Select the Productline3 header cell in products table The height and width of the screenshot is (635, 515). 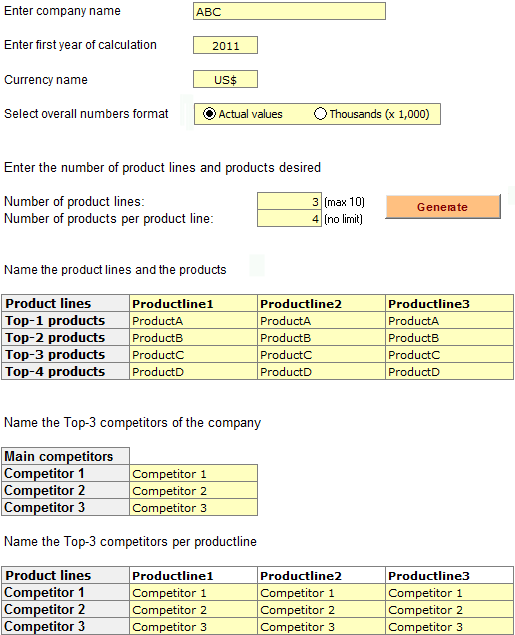tap(449, 303)
